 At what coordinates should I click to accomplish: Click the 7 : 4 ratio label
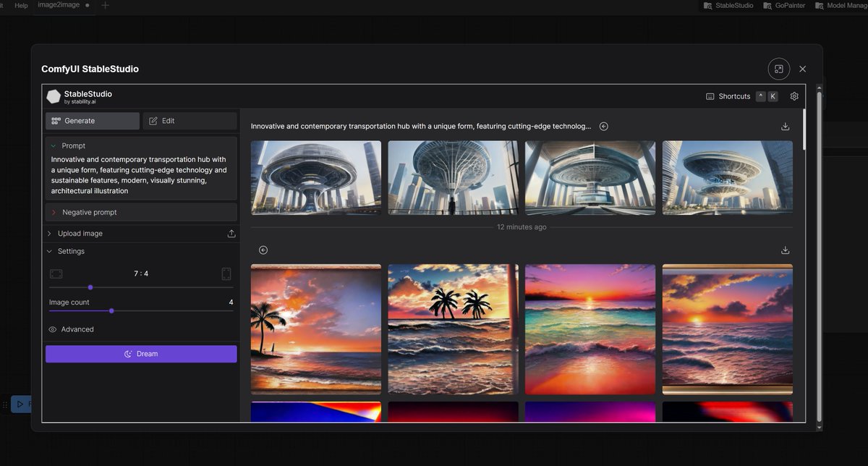(141, 274)
